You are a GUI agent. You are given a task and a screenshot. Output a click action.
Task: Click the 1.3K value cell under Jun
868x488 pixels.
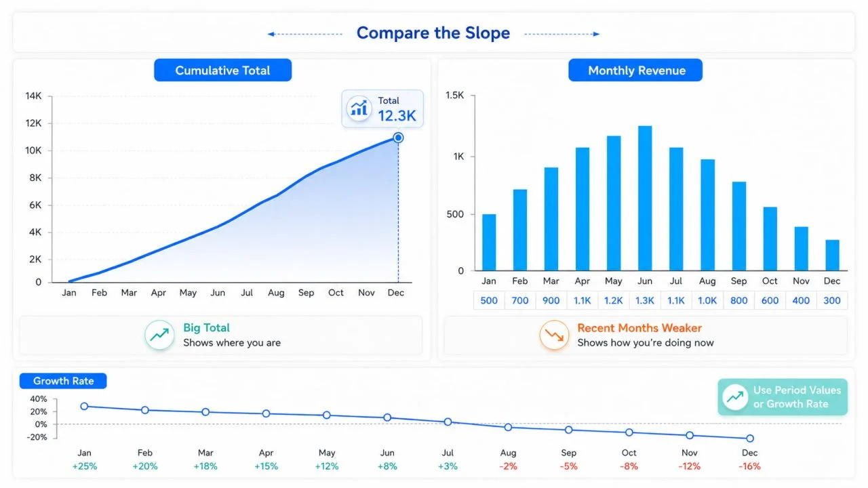point(645,301)
